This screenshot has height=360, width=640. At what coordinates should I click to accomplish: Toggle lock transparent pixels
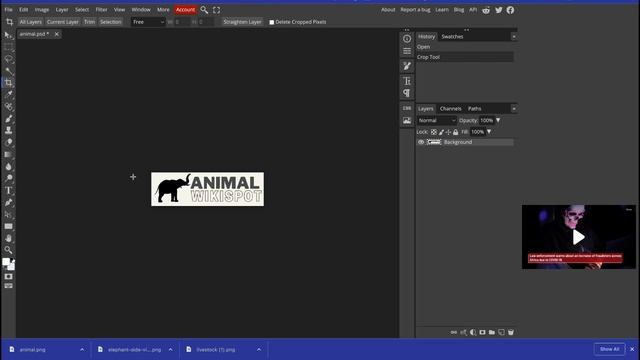click(434, 132)
